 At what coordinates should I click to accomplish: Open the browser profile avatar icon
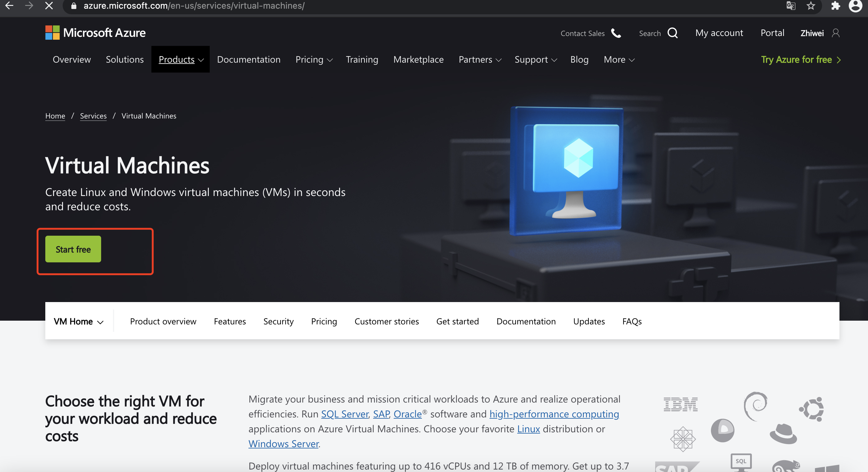pos(855,6)
